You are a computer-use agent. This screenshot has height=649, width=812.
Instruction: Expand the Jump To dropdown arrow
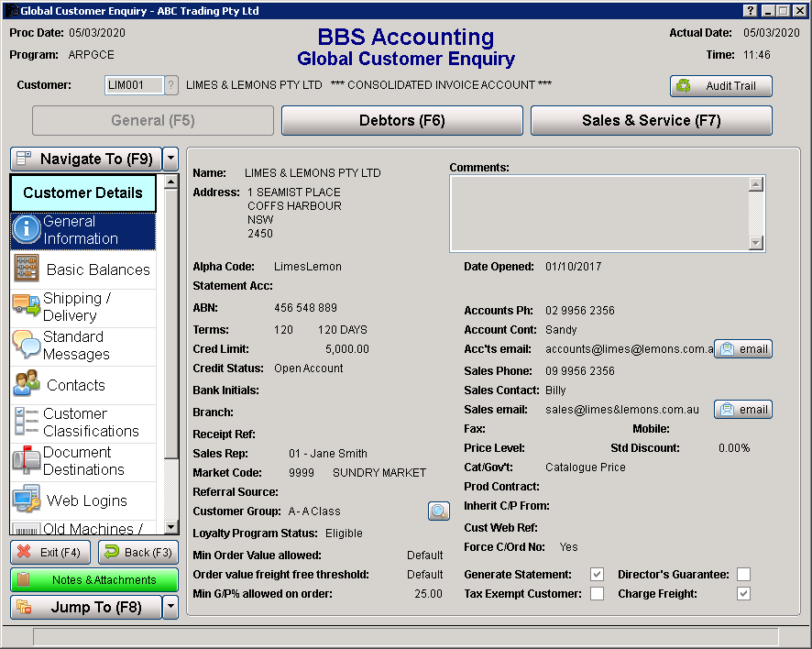170,607
